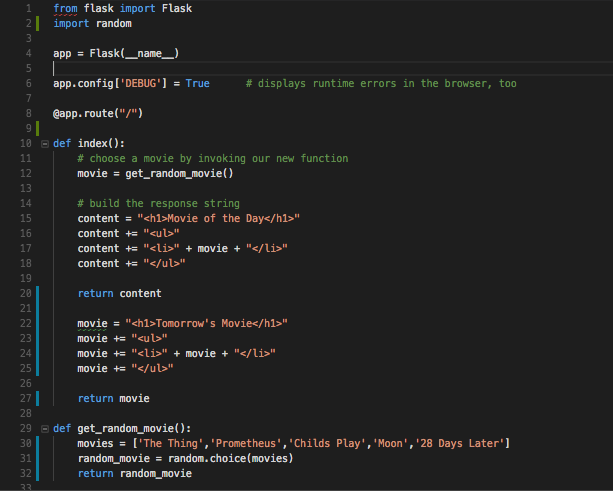Click the 'True' value on line 6
Viewport: 613px width, 491px height.
[197, 83]
